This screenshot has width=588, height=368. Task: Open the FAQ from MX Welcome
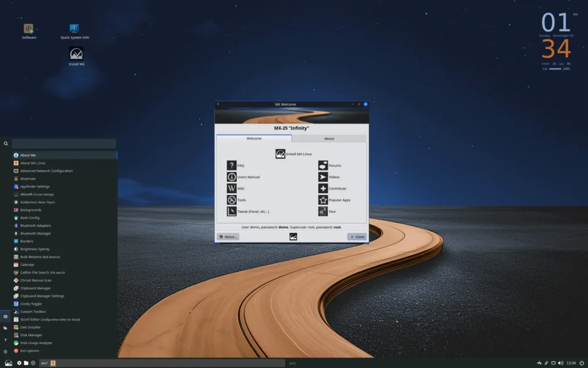231,165
